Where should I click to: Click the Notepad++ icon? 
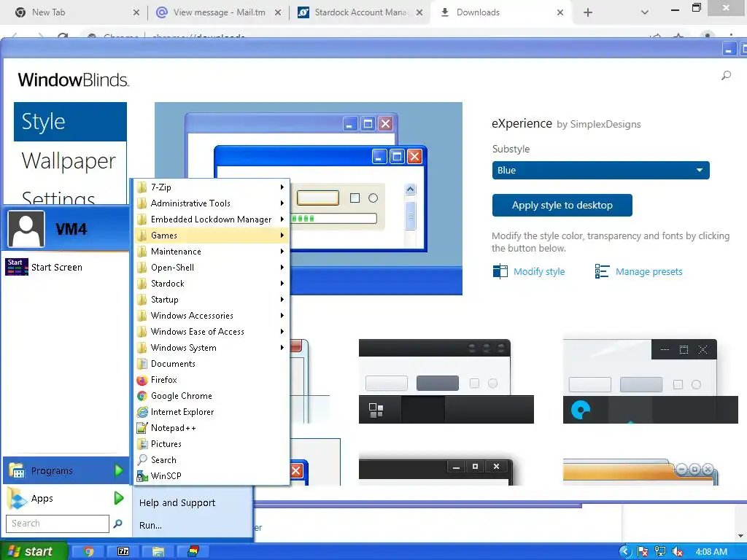(x=142, y=428)
